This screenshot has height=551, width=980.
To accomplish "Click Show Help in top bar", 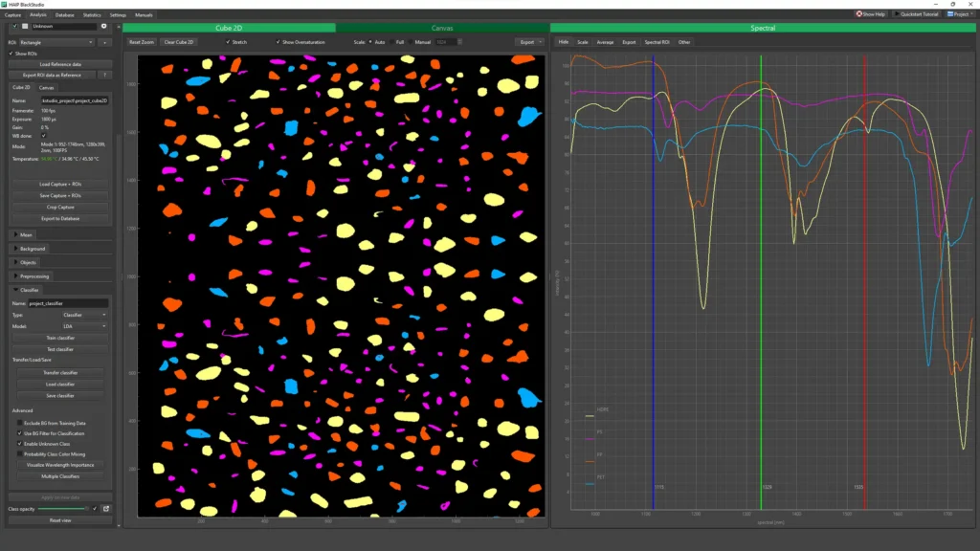I will pos(871,14).
